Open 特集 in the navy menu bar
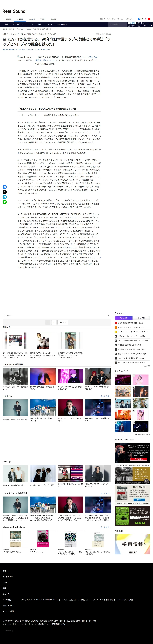153x644 pixels. 7,24
